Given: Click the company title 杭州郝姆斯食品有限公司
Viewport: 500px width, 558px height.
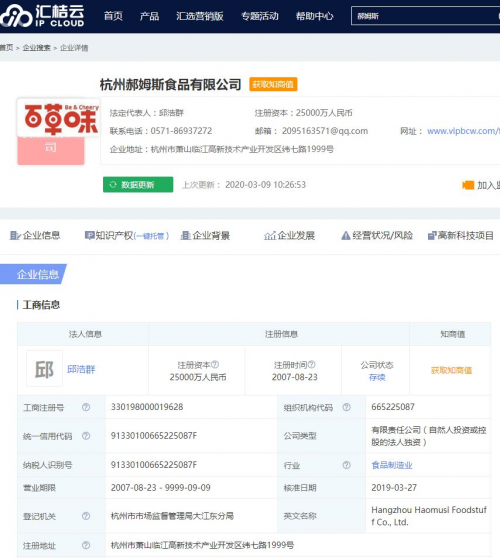Looking at the screenshot, I should [x=170, y=84].
